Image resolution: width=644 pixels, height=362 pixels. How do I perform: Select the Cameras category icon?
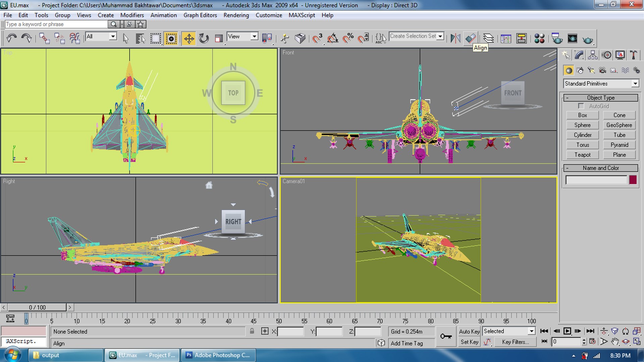point(602,70)
